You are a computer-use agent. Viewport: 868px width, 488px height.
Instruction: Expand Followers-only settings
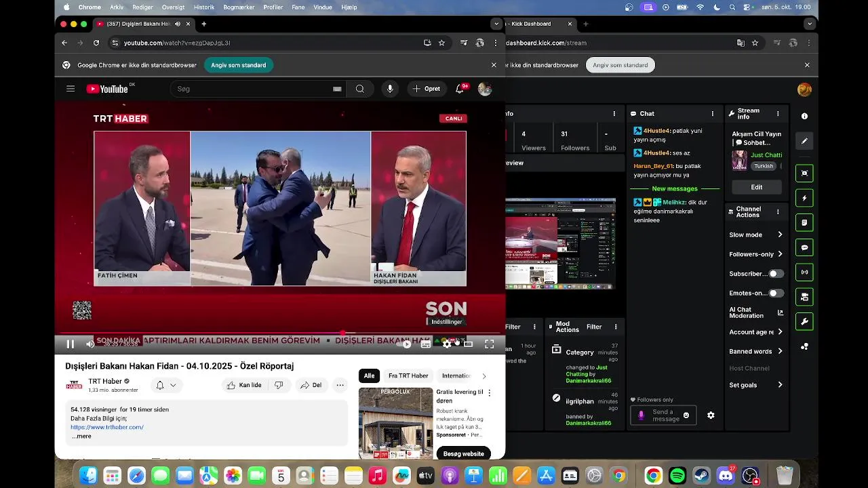756,254
